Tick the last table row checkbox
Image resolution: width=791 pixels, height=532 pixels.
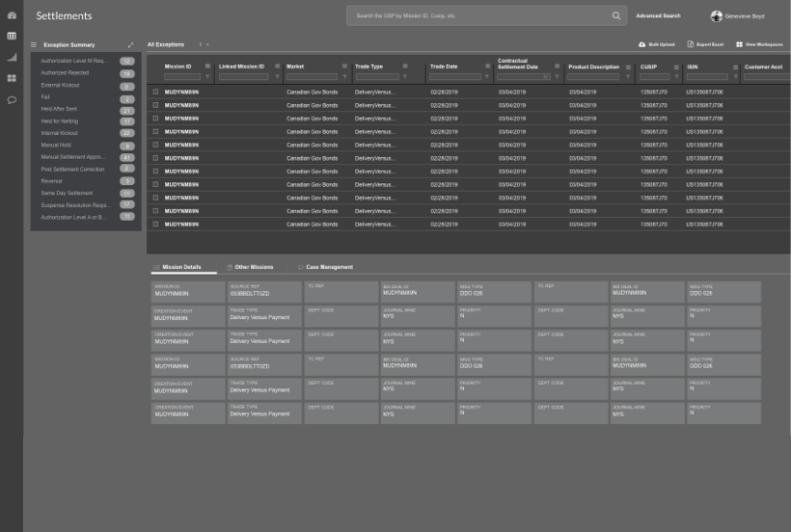[x=155, y=224]
